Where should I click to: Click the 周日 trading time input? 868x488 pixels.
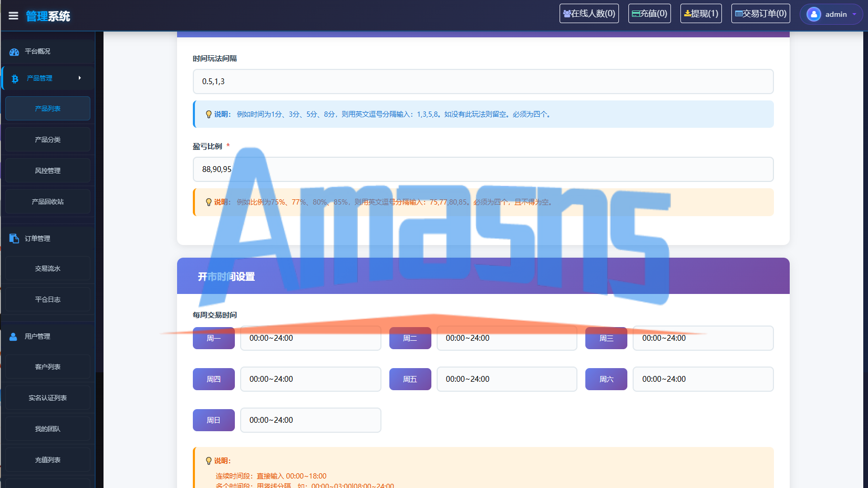[311, 420]
